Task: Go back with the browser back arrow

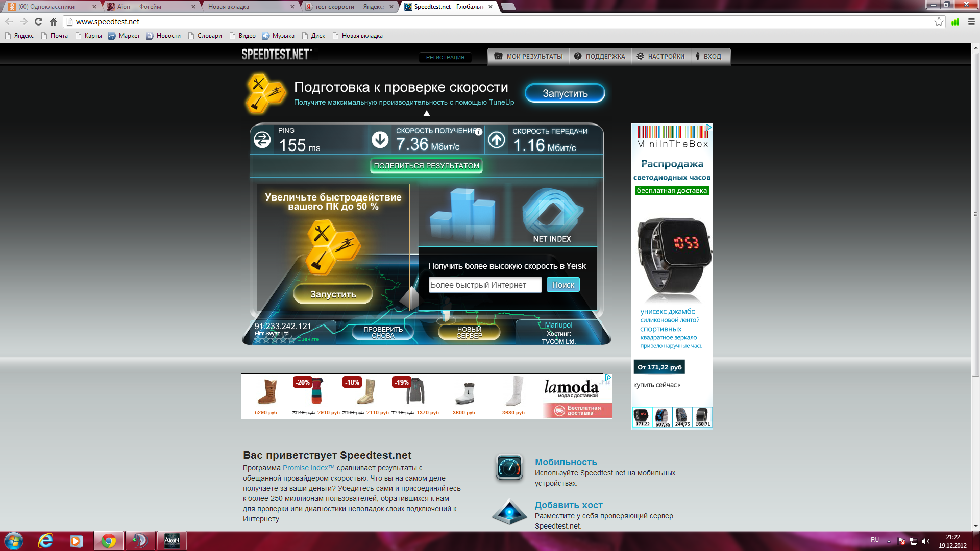Action: coord(9,21)
